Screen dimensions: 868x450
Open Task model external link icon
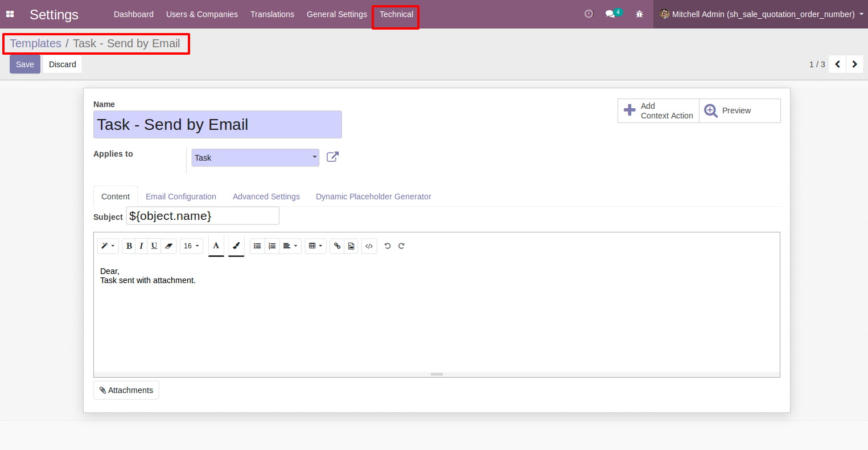333,157
